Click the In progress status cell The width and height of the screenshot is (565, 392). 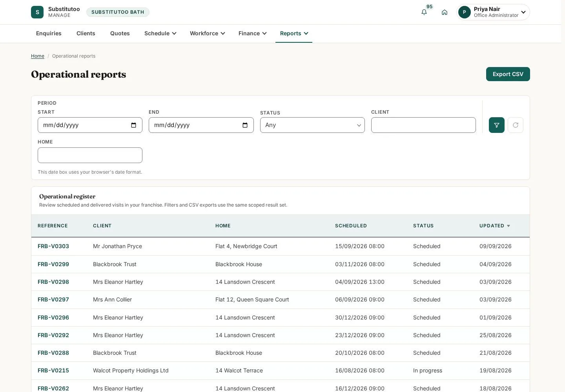coord(428,370)
